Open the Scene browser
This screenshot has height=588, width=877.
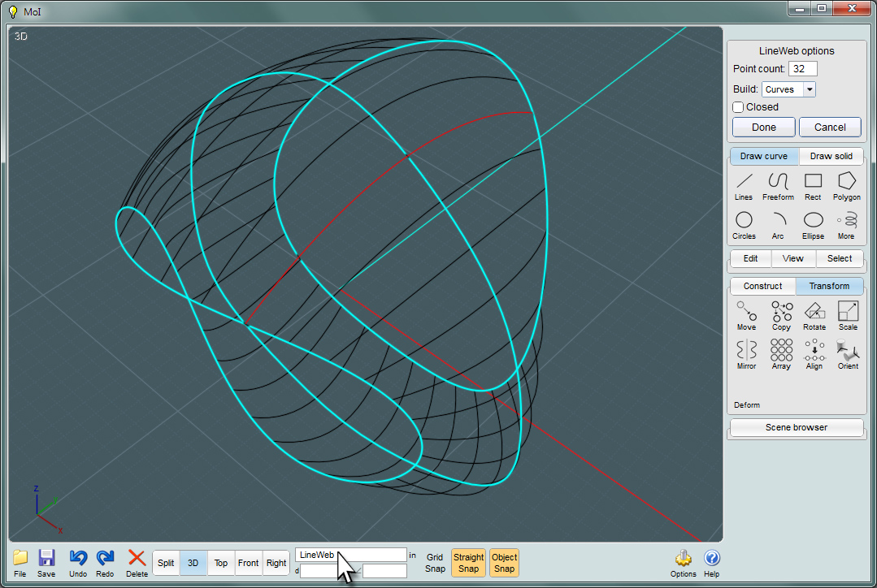pos(797,427)
